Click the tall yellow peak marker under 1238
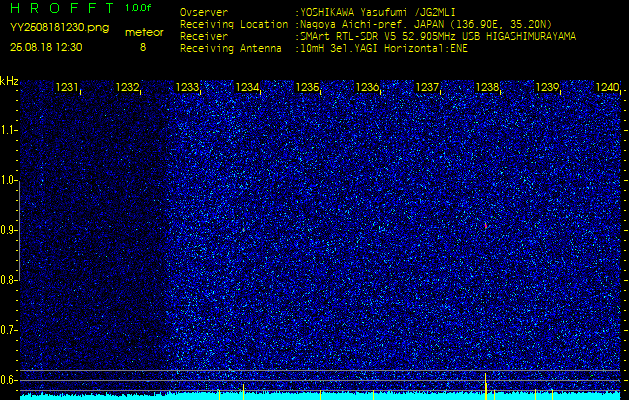 pos(486,386)
